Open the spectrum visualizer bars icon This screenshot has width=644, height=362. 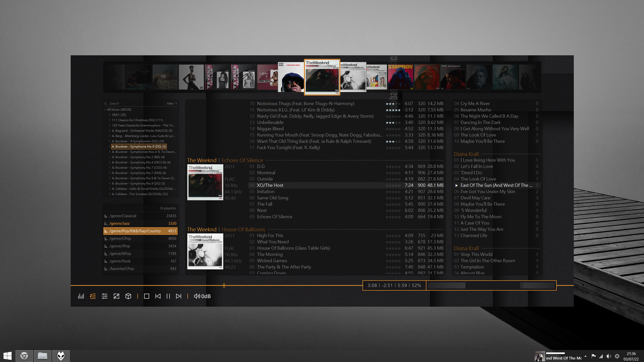[x=81, y=296]
